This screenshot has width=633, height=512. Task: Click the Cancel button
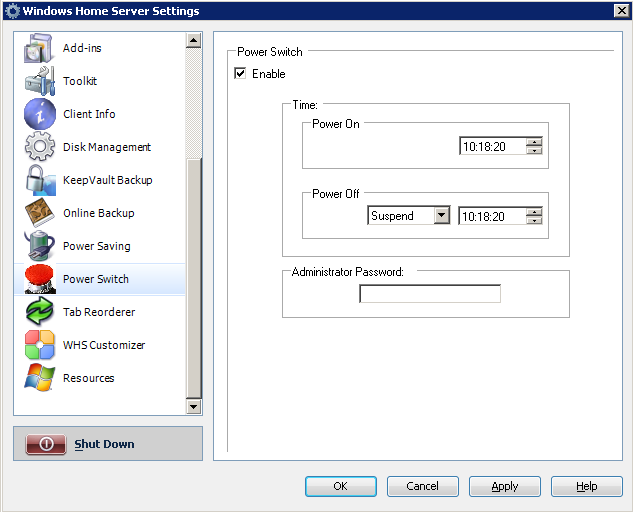point(423,486)
